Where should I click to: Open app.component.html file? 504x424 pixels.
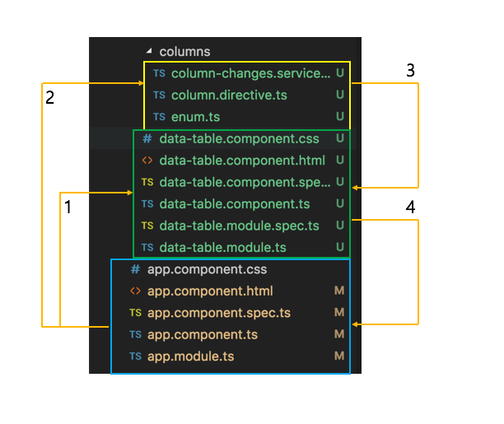point(210,291)
